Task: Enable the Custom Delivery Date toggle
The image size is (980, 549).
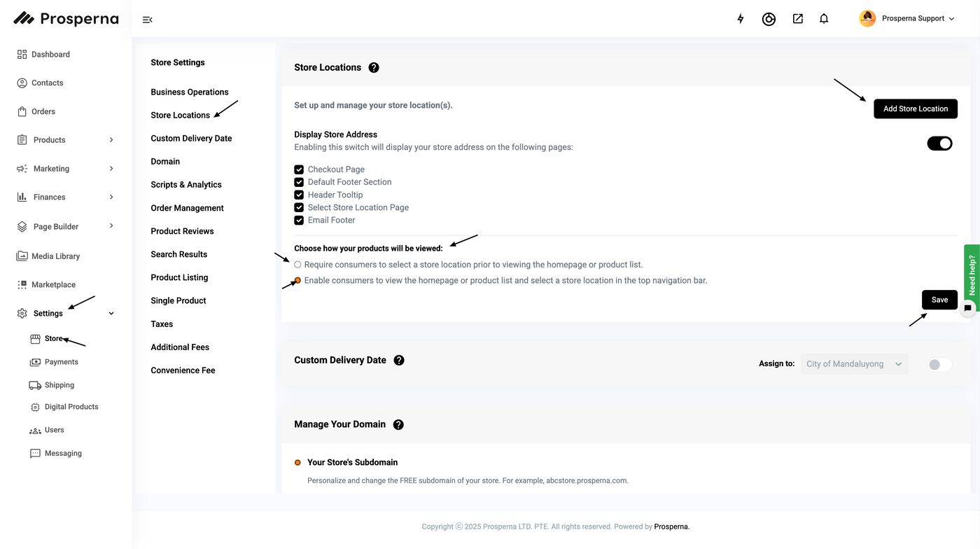Action: click(x=939, y=365)
